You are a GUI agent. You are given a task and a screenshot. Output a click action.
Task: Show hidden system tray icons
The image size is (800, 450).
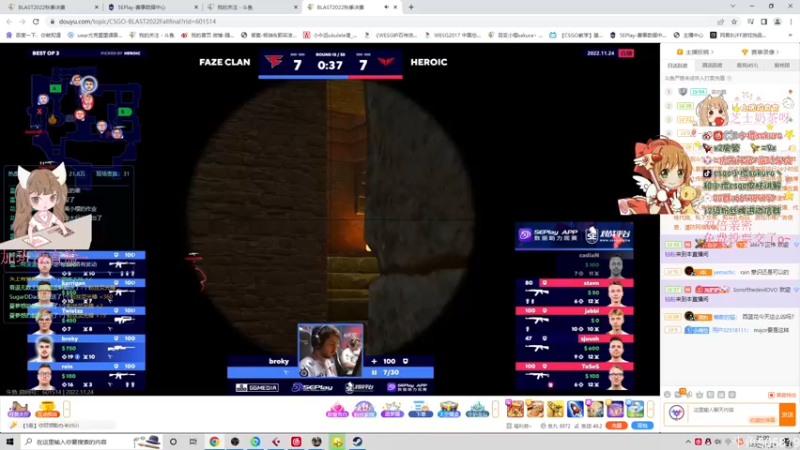tap(688, 442)
